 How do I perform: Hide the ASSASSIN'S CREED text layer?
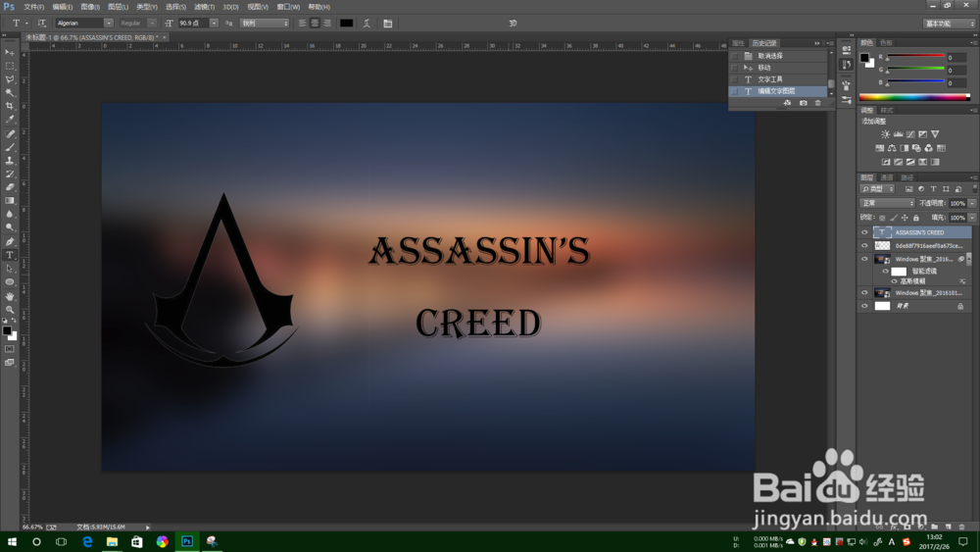pyautogui.click(x=865, y=232)
